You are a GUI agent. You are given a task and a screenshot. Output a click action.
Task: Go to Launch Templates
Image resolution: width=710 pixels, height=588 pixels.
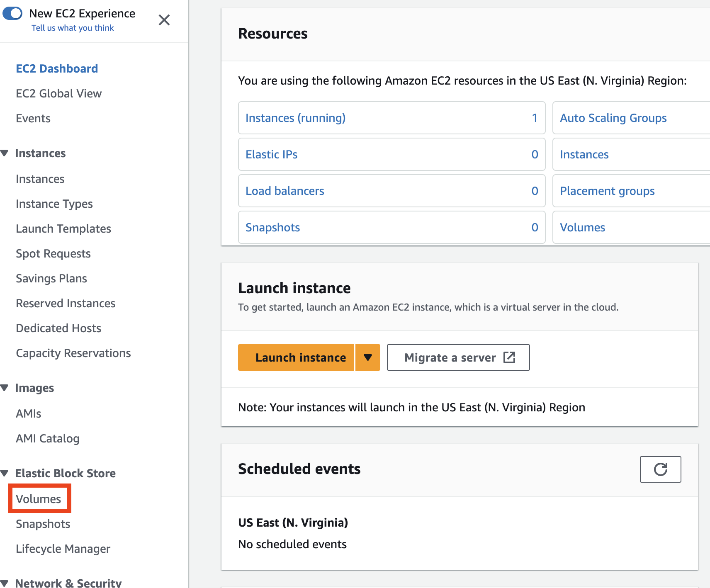(x=63, y=228)
